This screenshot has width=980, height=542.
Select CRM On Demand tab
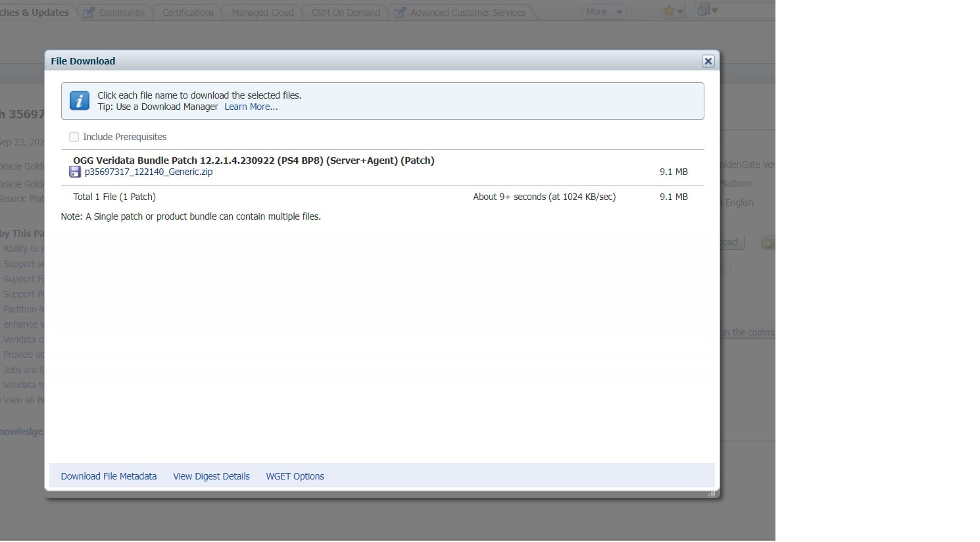click(x=346, y=12)
